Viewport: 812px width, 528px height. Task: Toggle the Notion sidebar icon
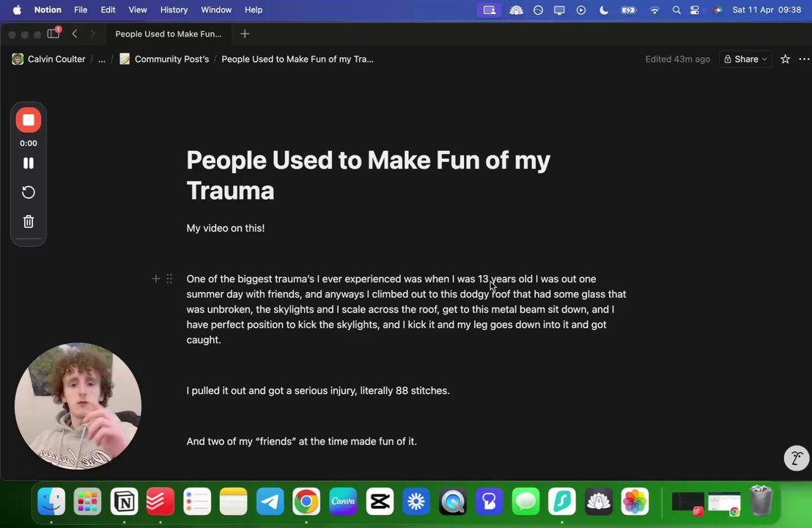[x=53, y=34]
